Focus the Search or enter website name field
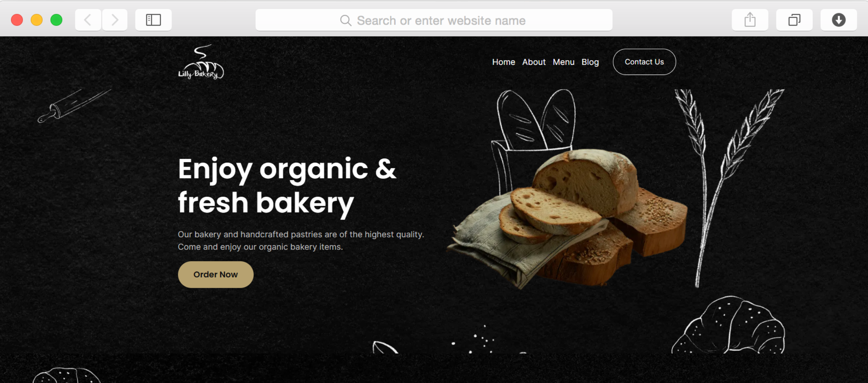Image resolution: width=868 pixels, height=383 pixels. 434,20
